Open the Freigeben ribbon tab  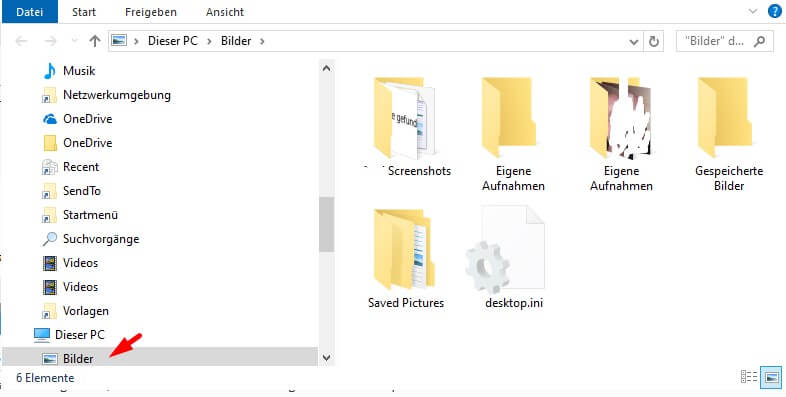tap(151, 12)
